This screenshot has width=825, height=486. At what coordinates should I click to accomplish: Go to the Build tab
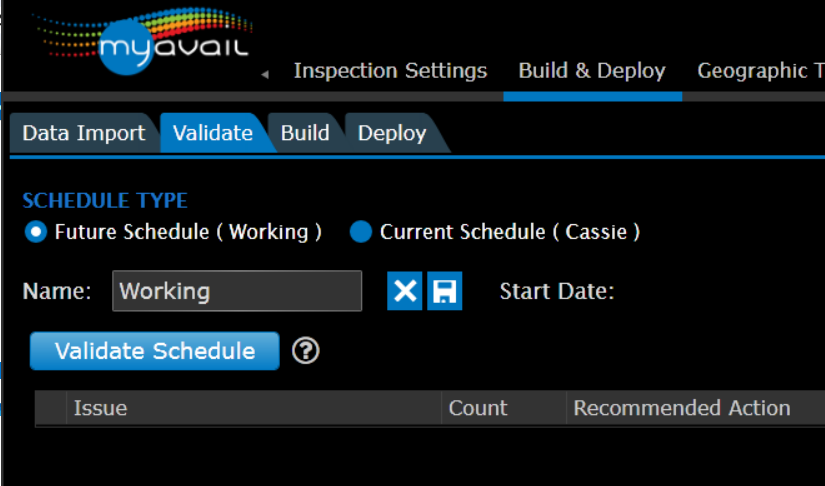305,133
